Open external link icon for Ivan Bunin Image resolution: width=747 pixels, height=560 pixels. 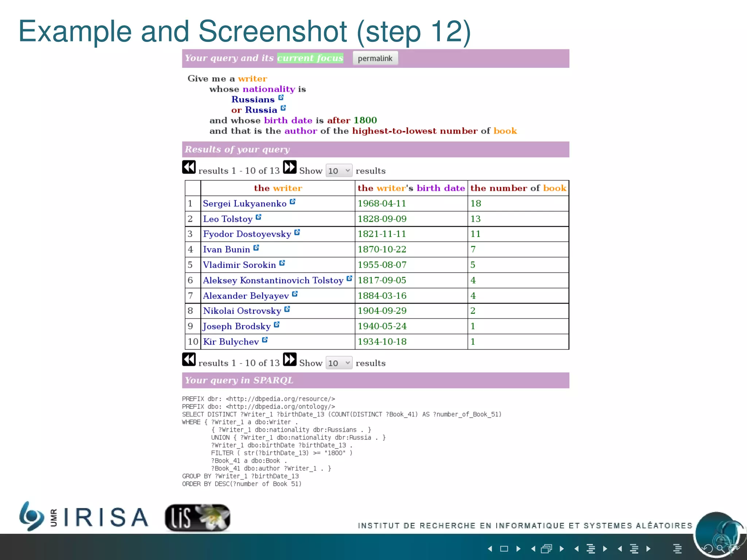pyautogui.click(x=256, y=248)
